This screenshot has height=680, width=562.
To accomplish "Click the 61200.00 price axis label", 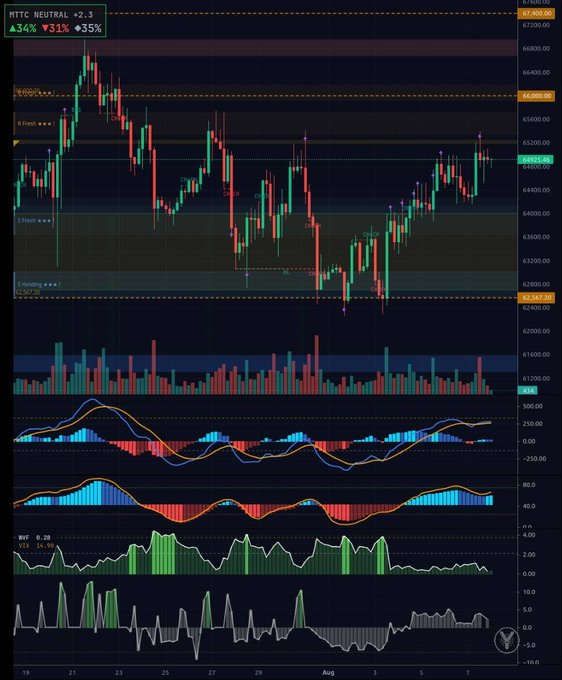I will pos(536,378).
